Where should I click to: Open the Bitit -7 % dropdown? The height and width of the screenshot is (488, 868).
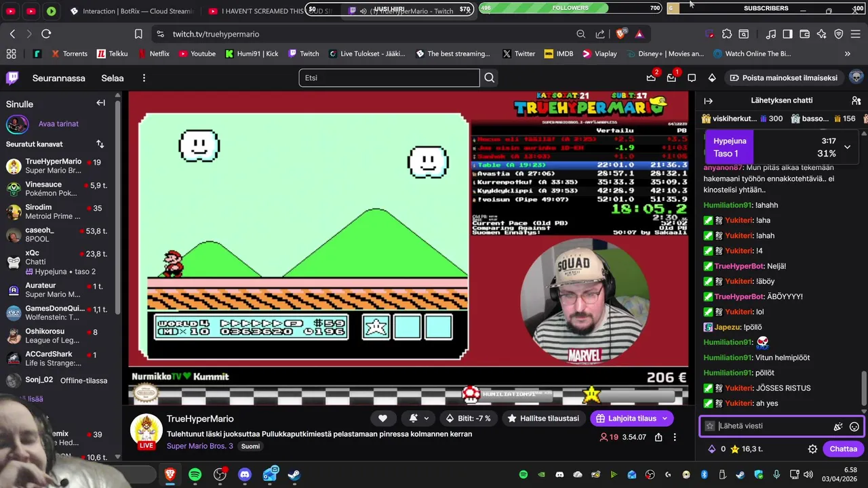tap(468, 418)
